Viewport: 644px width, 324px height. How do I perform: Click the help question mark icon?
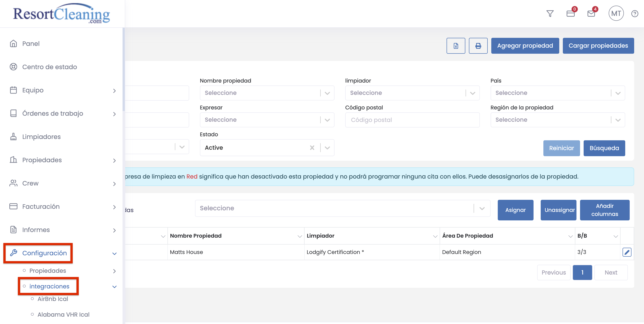coord(635,13)
